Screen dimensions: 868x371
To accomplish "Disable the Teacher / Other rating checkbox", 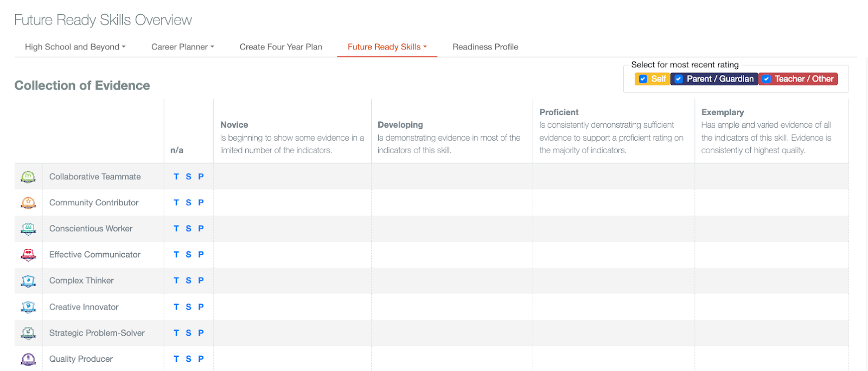I will [767, 79].
